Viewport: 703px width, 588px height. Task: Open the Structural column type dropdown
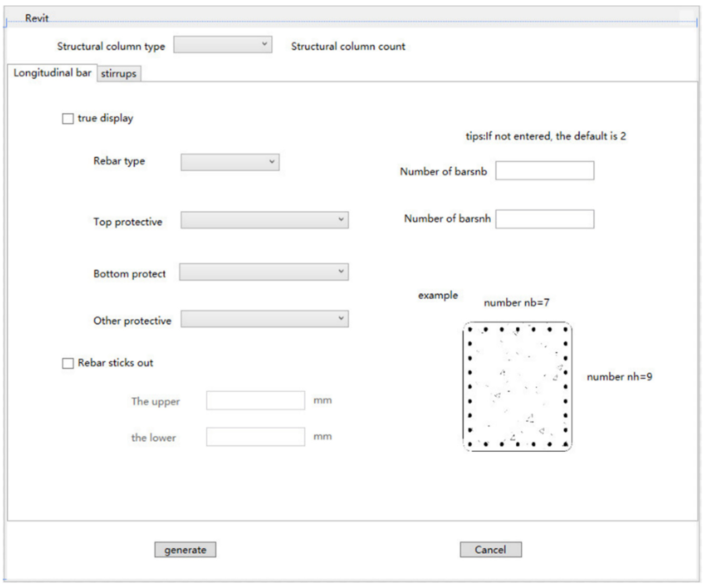point(223,44)
